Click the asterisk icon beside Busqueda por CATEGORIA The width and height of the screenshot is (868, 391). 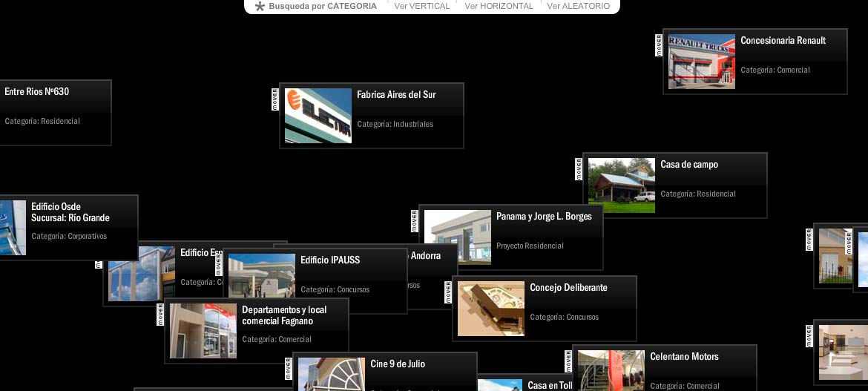(260, 7)
